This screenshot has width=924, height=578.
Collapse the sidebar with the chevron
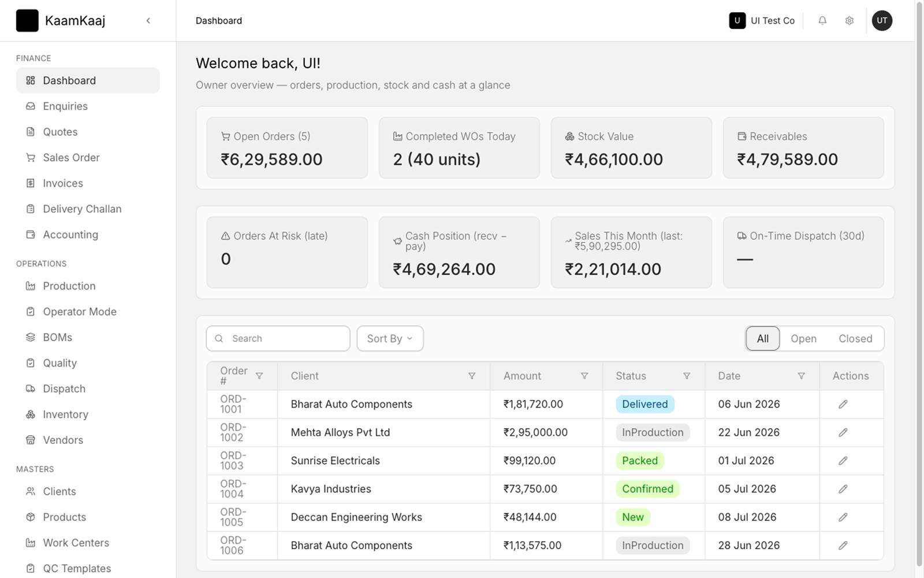point(148,21)
